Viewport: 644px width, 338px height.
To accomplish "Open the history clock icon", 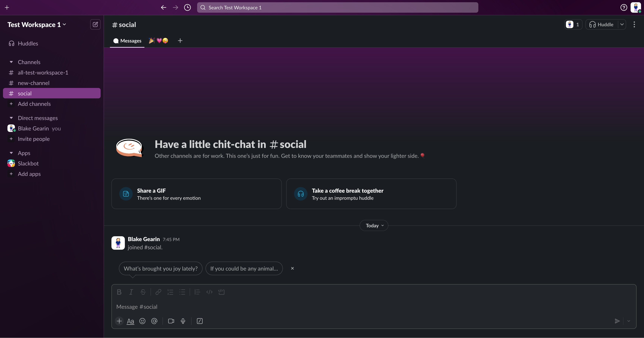I will [187, 7].
